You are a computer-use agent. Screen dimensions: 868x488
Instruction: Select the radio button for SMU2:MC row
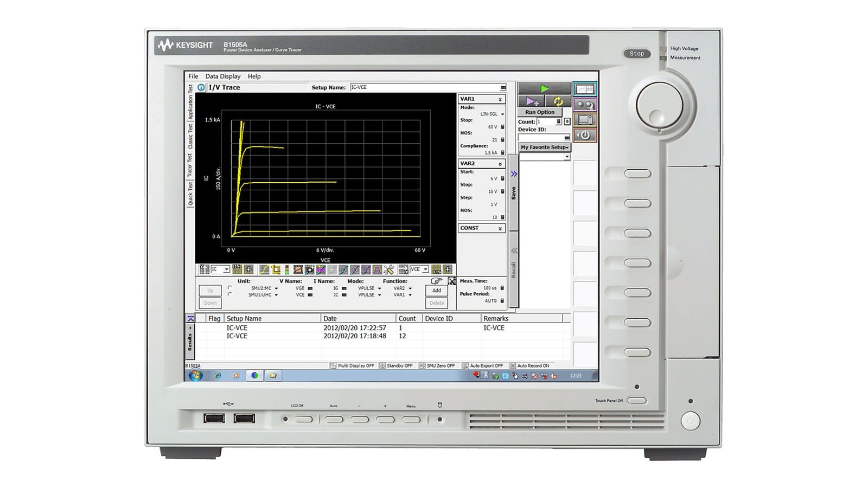point(230,288)
